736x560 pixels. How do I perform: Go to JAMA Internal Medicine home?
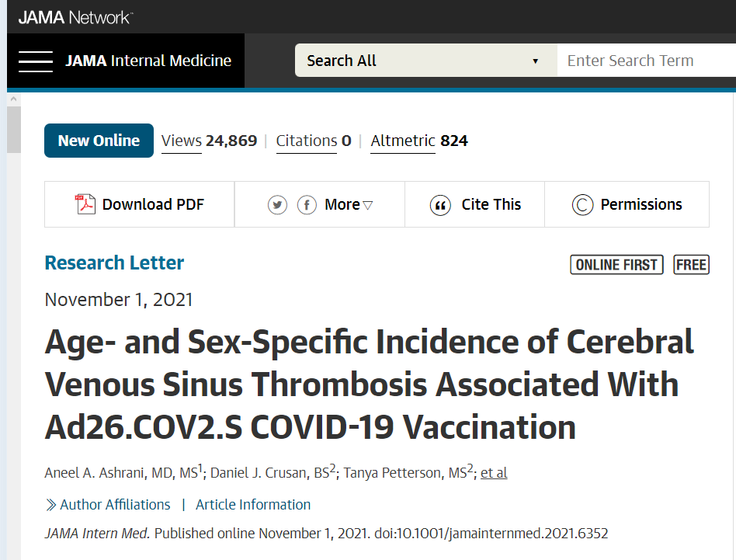[x=148, y=61]
